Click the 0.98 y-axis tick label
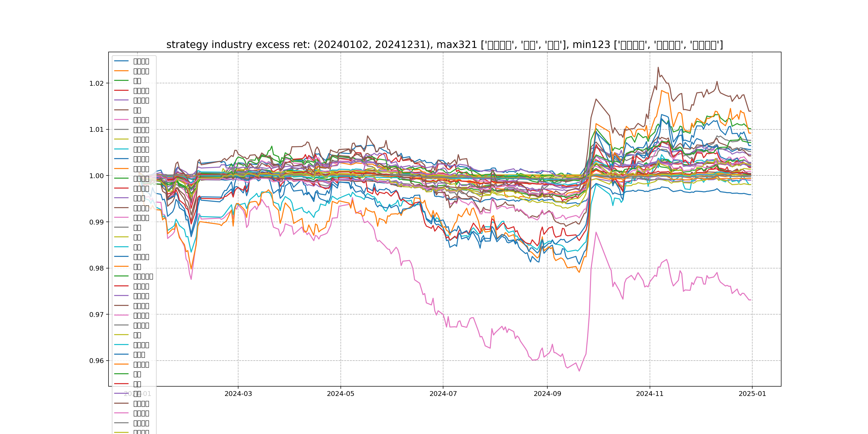This screenshot has width=868, height=434. 97,268
